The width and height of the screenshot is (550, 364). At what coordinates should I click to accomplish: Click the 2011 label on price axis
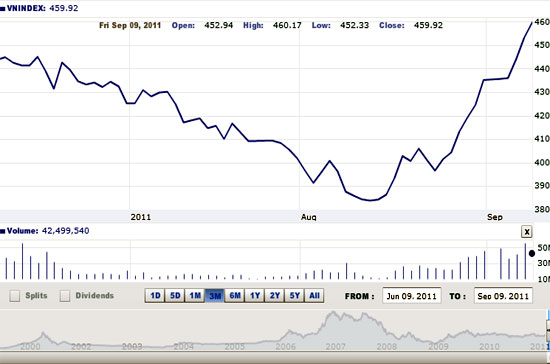pos(141,217)
